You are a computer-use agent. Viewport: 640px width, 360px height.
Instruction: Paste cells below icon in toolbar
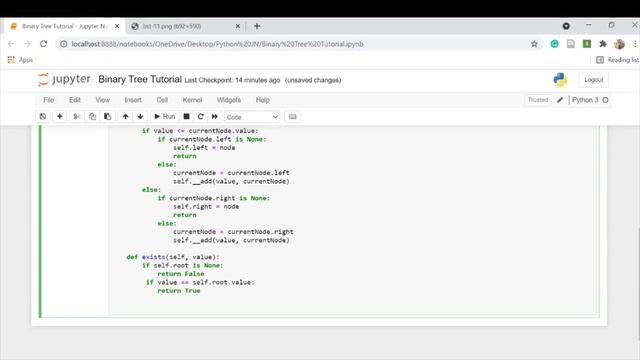tap(107, 117)
